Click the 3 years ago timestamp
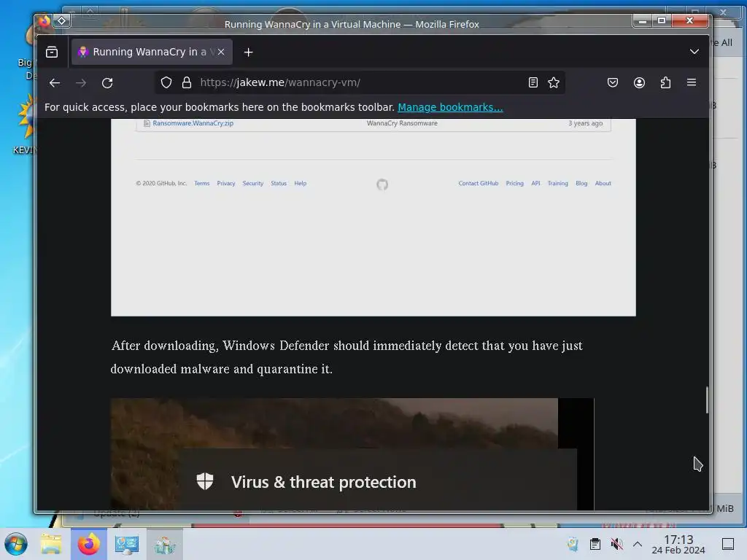Screen dimensions: 747x560 [x=586, y=122]
